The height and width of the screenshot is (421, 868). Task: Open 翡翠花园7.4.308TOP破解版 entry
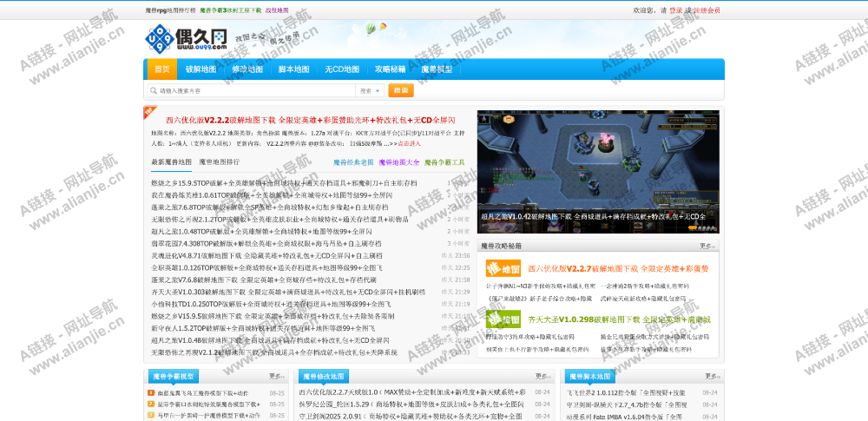(266, 244)
